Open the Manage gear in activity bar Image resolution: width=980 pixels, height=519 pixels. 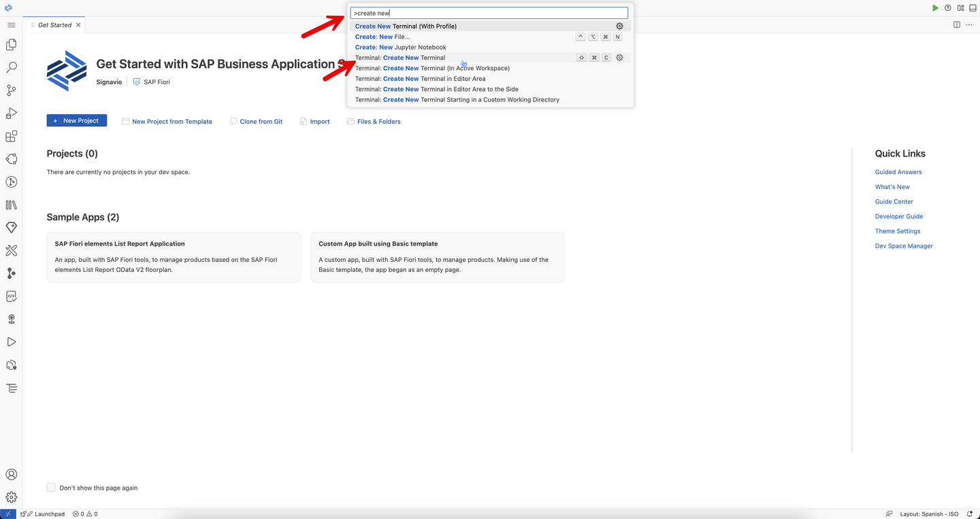tap(12, 497)
